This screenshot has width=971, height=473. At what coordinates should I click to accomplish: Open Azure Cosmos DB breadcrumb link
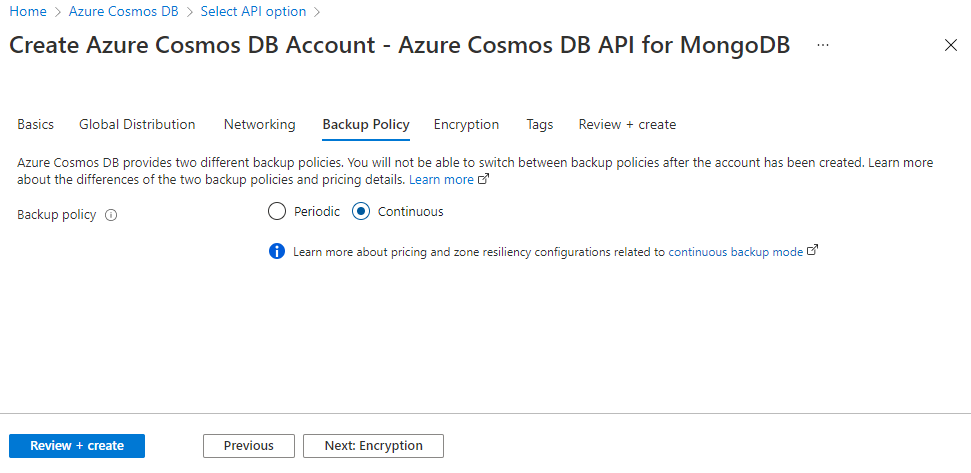pyautogui.click(x=123, y=11)
